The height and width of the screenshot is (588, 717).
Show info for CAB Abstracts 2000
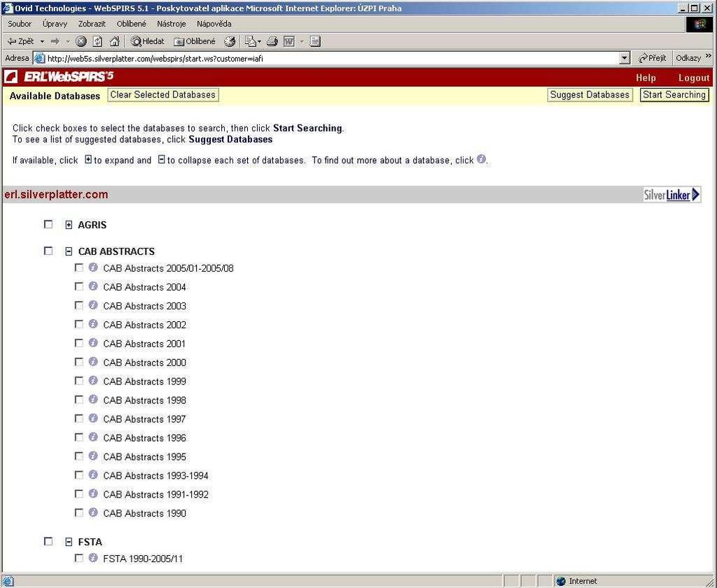click(x=93, y=362)
